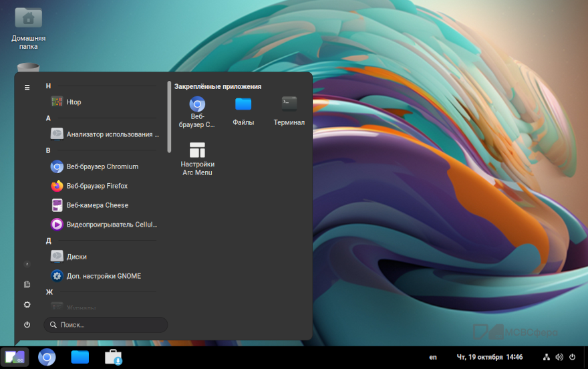Open Software center from the taskbar
The height and width of the screenshot is (369, 588).
click(x=113, y=357)
